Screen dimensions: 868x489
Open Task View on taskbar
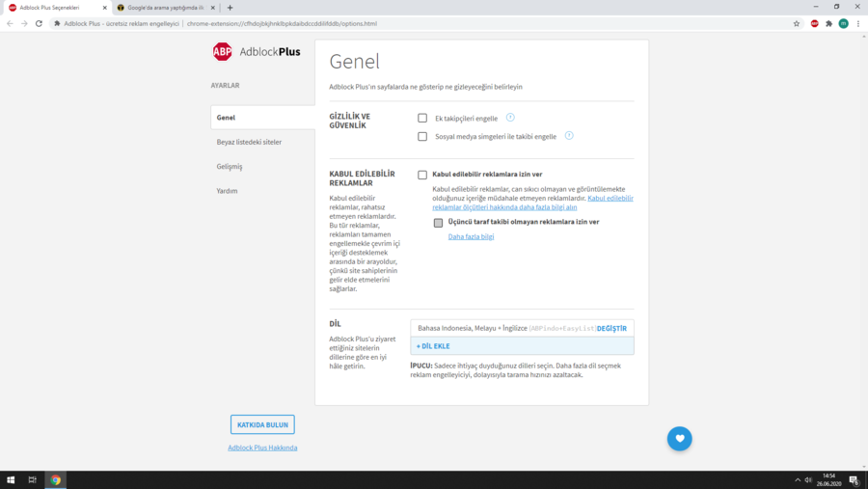click(x=32, y=480)
